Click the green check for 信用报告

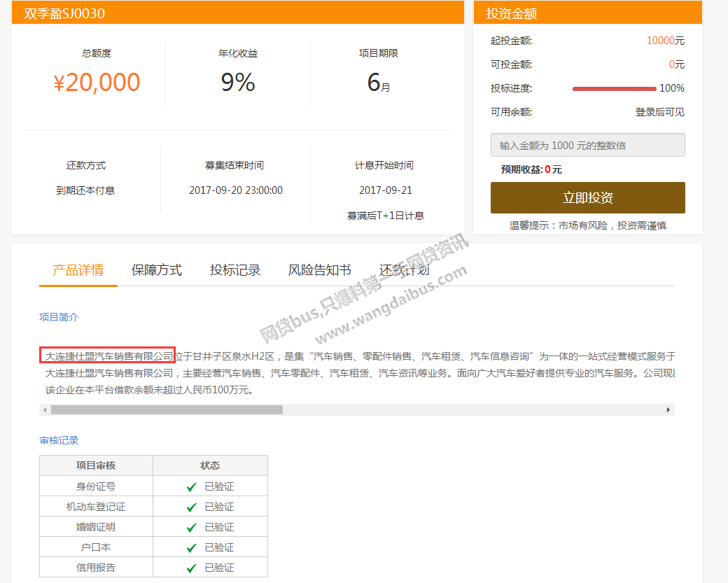[x=191, y=568]
